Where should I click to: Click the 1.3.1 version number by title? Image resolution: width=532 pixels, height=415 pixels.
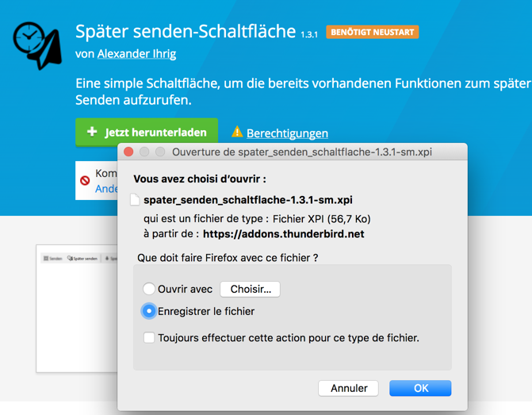[x=309, y=34]
